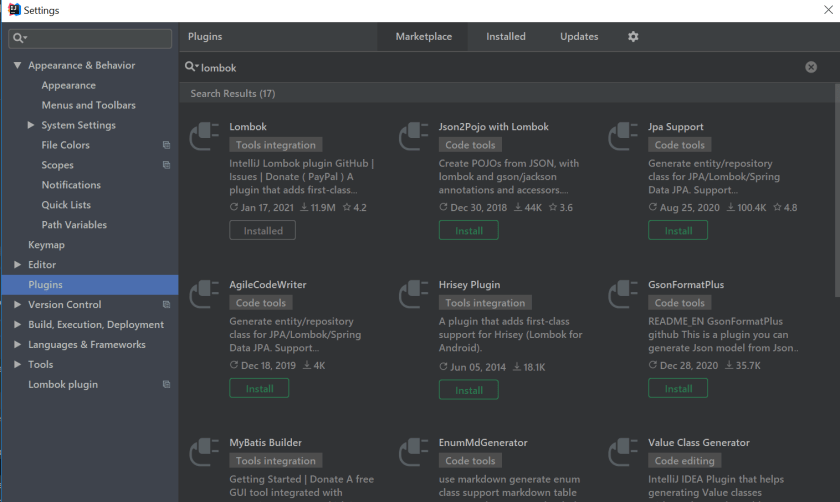The image size is (840, 502).
Task: Switch to the Marketplace tab
Action: coord(423,36)
